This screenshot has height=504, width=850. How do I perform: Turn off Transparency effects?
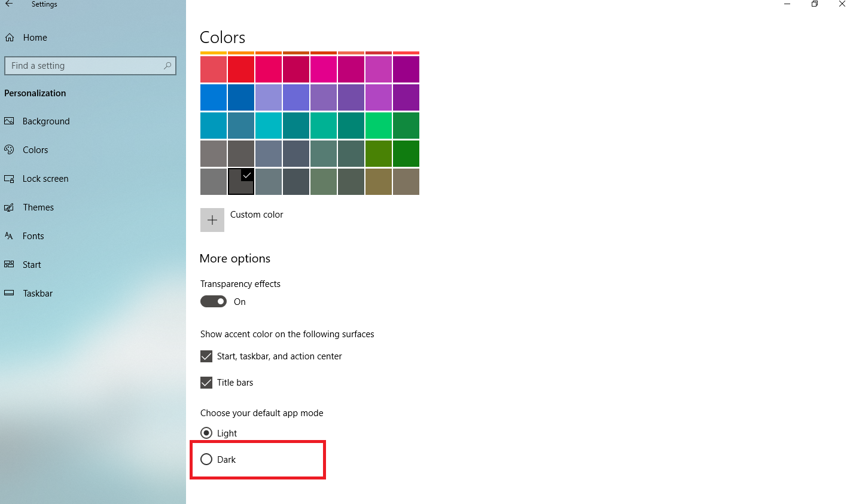tap(213, 301)
